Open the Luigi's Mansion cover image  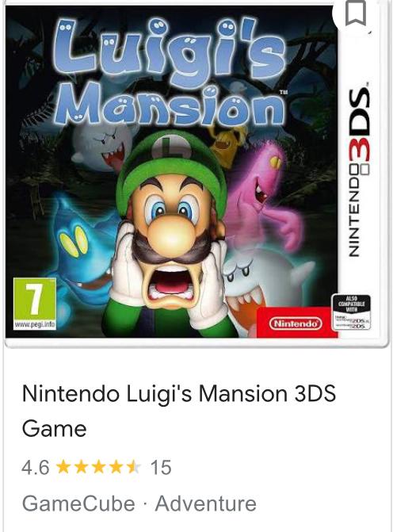coord(196,172)
